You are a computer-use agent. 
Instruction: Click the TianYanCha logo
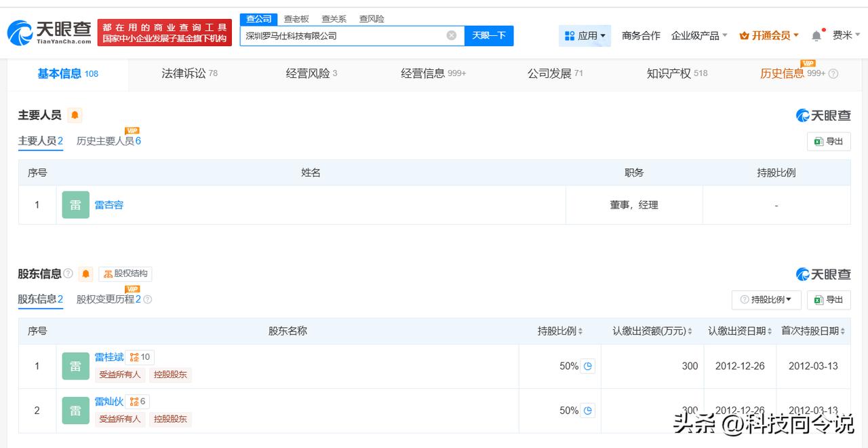49,33
